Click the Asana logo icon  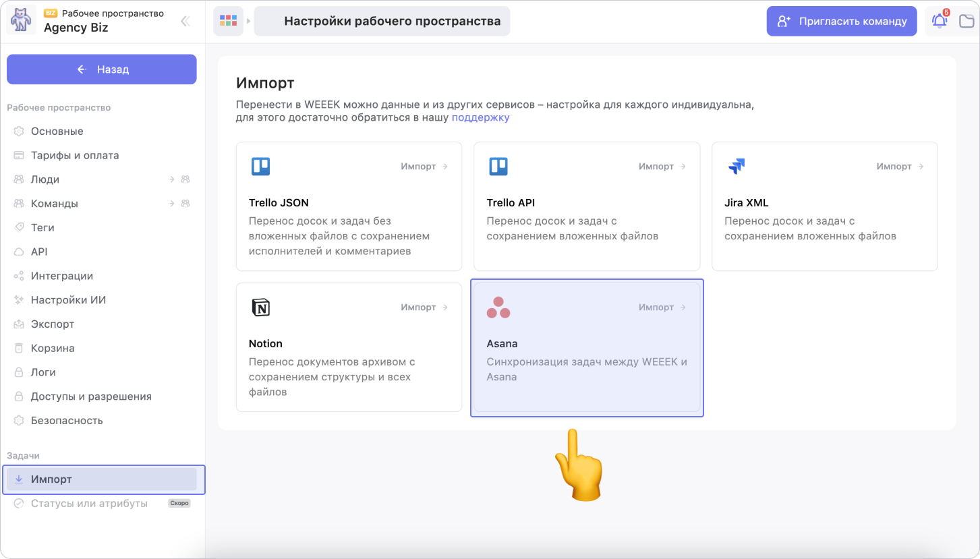498,307
